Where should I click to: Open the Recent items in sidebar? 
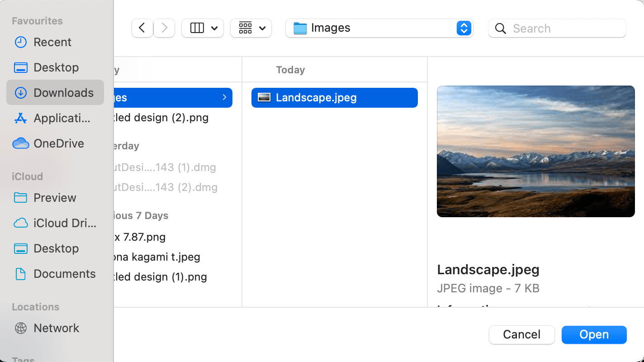[52, 42]
